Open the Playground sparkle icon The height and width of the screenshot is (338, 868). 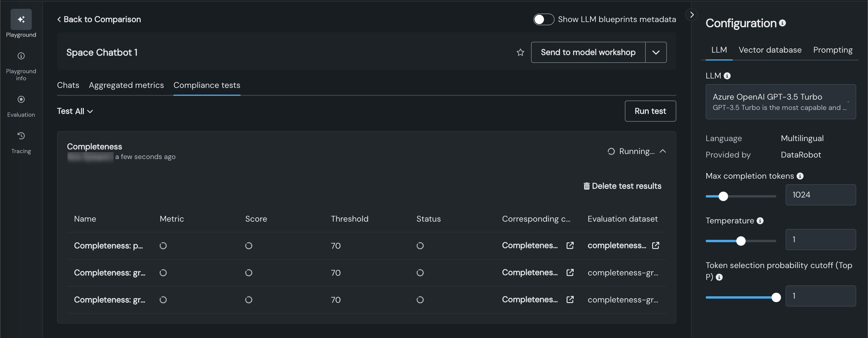(x=21, y=19)
